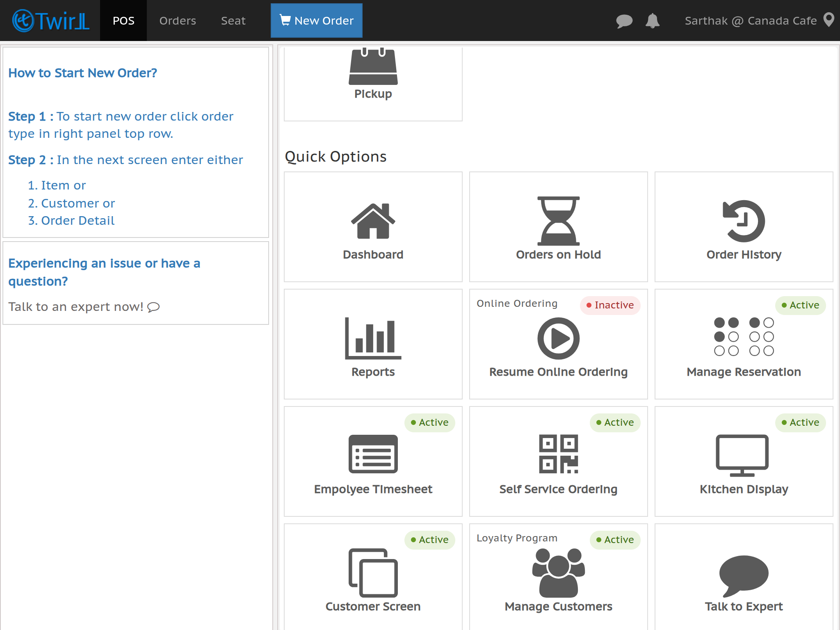Open the Dashboard home icon
The width and height of the screenshot is (840, 630).
point(373,221)
